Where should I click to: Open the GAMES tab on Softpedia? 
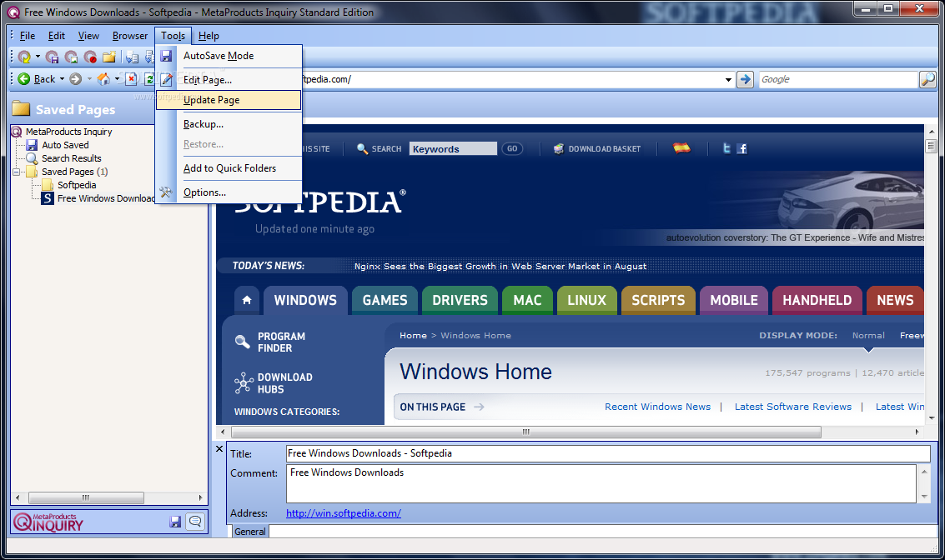pos(385,300)
